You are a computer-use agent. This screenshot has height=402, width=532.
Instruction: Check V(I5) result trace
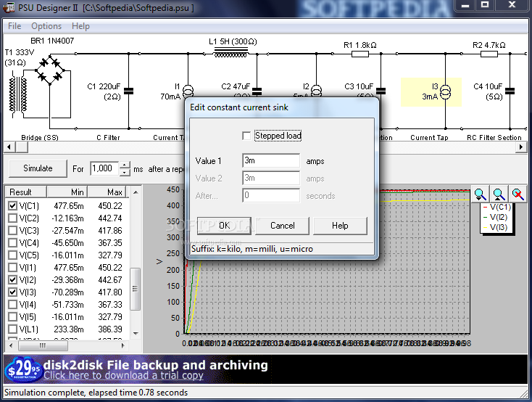click(12, 316)
